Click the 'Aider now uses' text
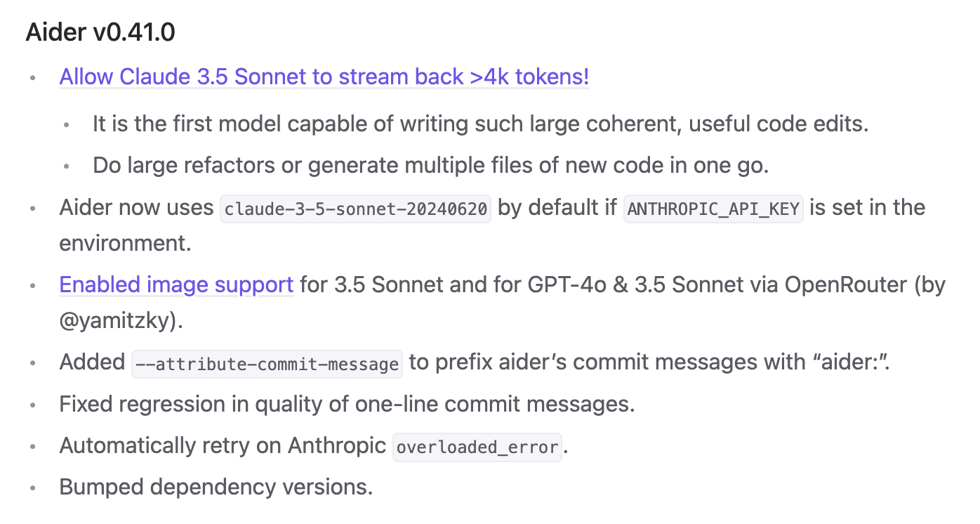Viewport: 980px width, 524px height. tap(136, 208)
